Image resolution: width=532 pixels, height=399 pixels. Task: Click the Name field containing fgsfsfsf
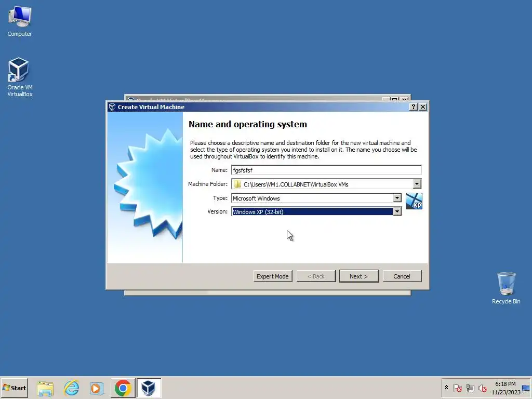click(326, 170)
